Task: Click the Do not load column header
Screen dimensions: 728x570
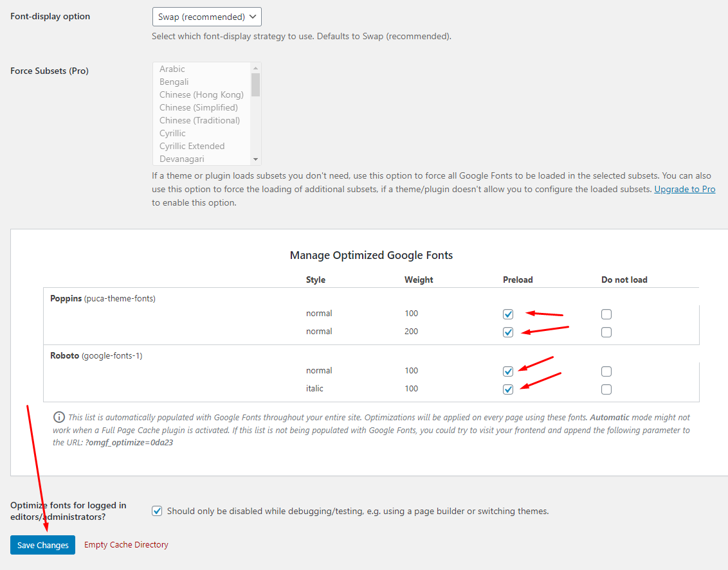Action: click(x=624, y=280)
